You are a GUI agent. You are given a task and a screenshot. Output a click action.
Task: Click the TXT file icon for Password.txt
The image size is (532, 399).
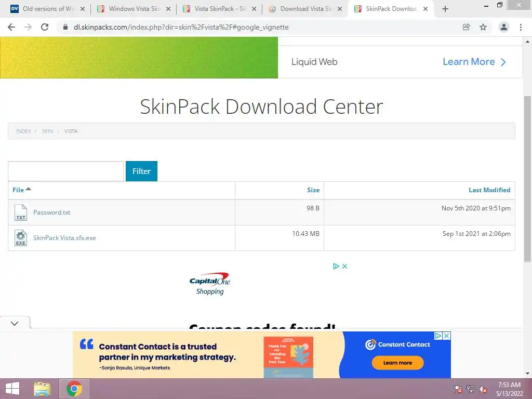pyautogui.click(x=21, y=212)
